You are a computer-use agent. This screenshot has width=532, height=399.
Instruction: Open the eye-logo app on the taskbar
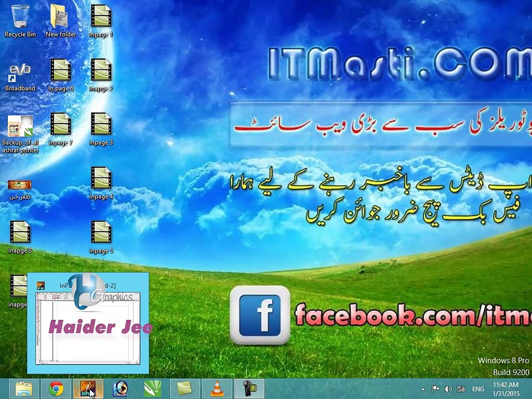tap(120, 389)
